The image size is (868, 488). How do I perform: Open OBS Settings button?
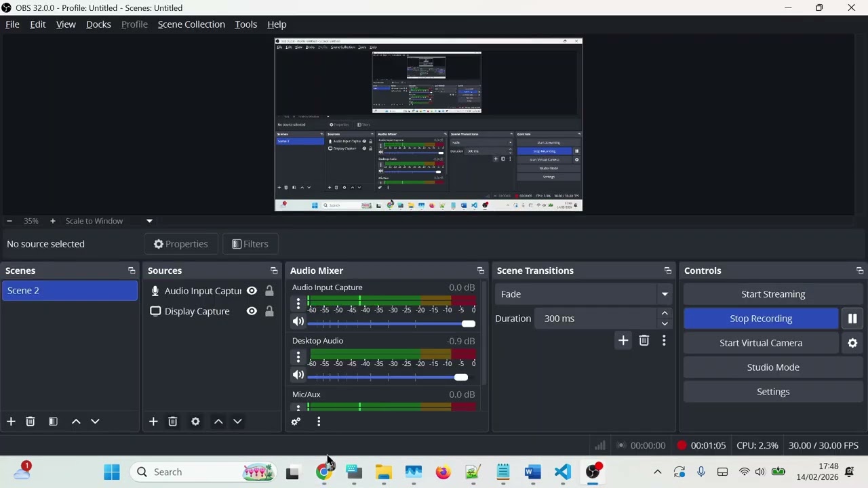773,392
